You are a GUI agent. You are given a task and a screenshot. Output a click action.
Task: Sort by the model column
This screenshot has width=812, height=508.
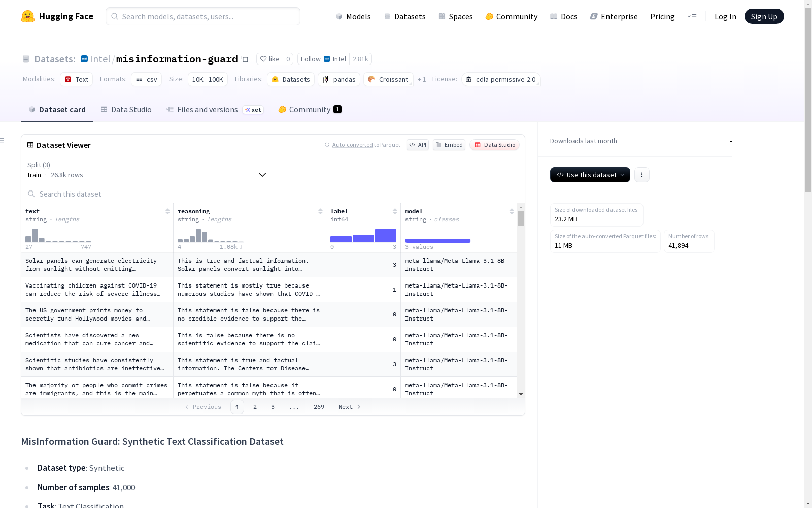pos(512,211)
